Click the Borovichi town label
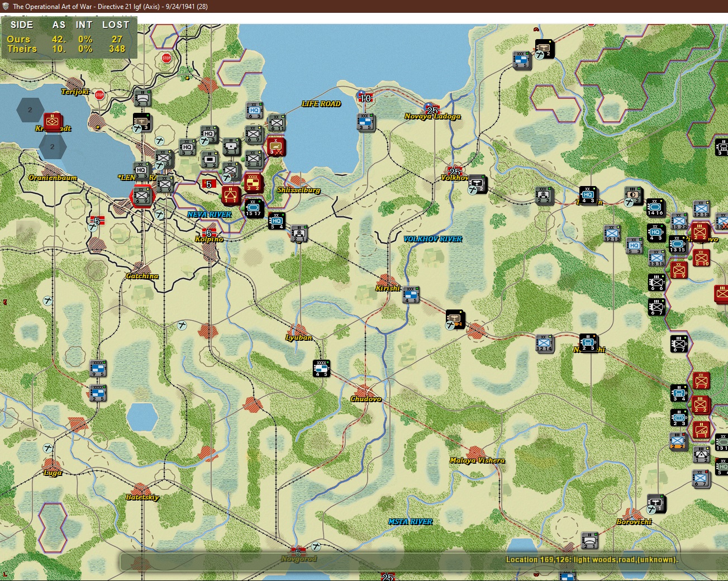The width and height of the screenshot is (728, 581). point(634,521)
